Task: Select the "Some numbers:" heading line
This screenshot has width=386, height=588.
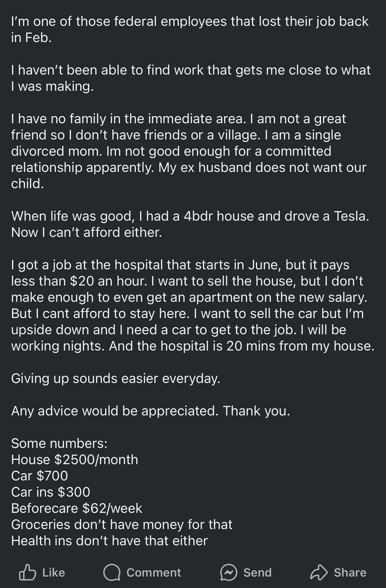Action: (x=59, y=443)
